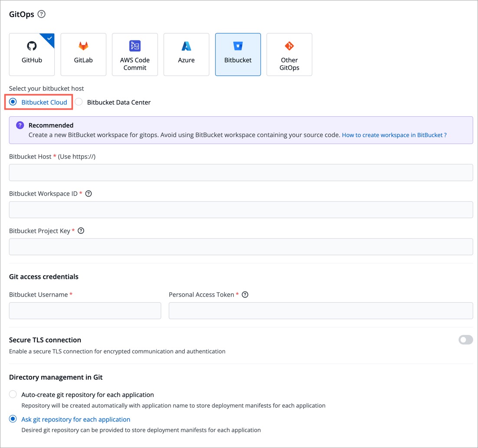This screenshot has width=478, height=448.
Task: Show help for Bitbucket Workspace ID
Action: tap(88, 194)
